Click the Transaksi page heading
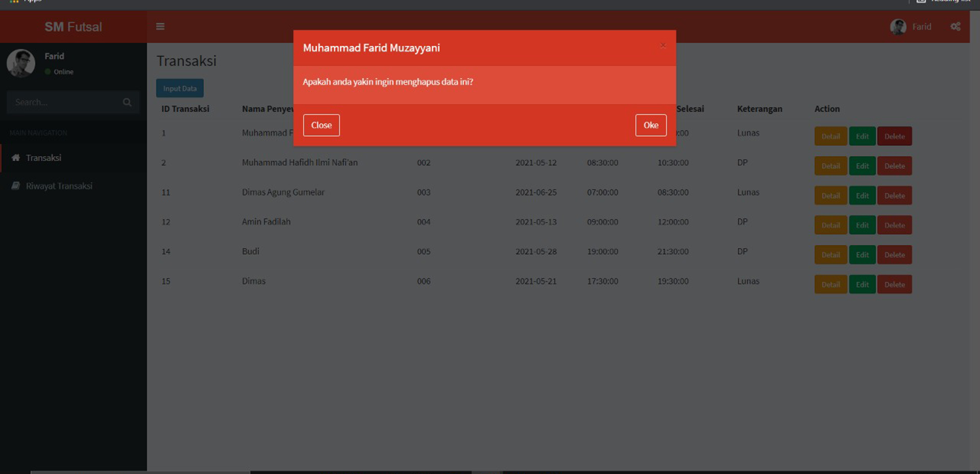The height and width of the screenshot is (474, 980). (x=186, y=61)
